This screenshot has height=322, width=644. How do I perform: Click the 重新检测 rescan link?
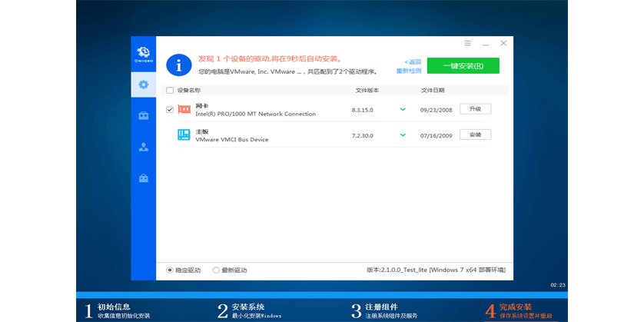(409, 71)
